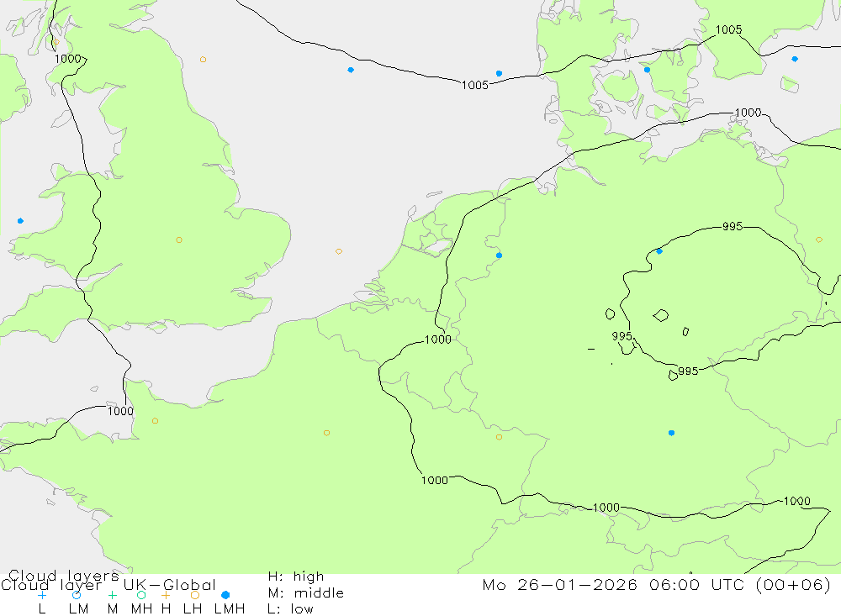Select the blue marker over southern Germany
The width and height of the screenshot is (841, 616).
[x=671, y=433]
